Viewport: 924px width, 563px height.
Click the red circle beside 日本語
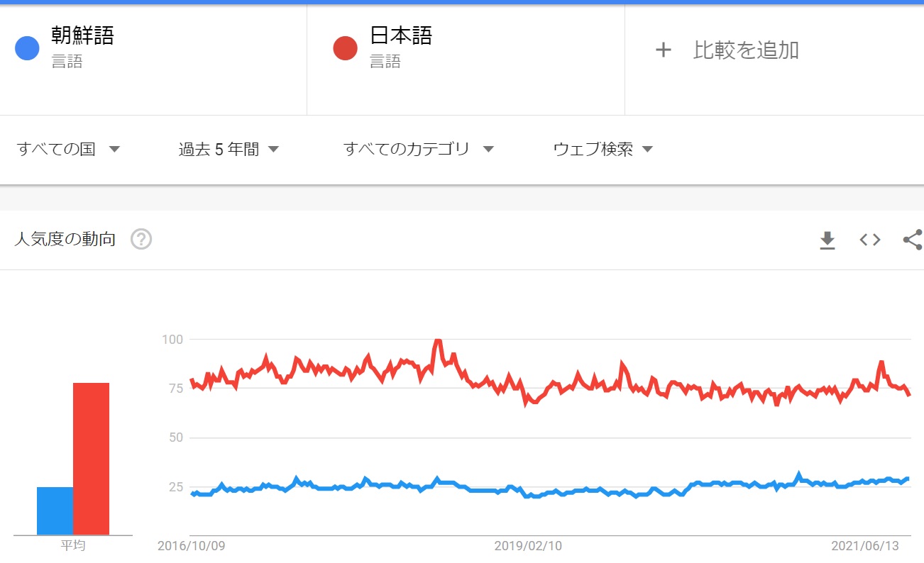click(x=345, y=48)
